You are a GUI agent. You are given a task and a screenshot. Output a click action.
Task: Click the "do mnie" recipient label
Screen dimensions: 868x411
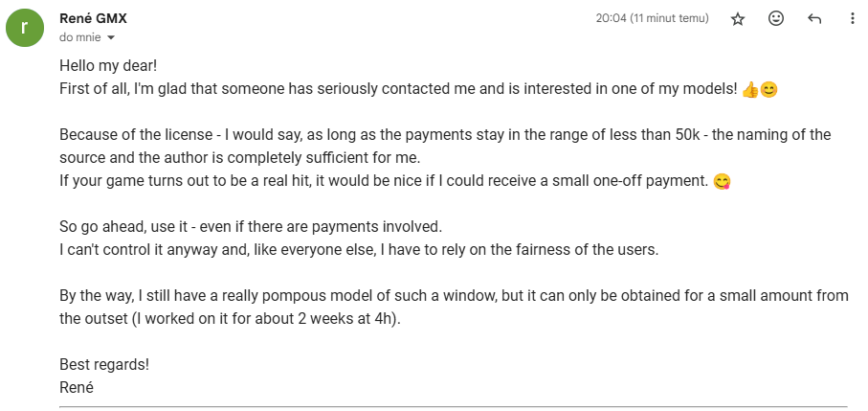click(80, 37)
